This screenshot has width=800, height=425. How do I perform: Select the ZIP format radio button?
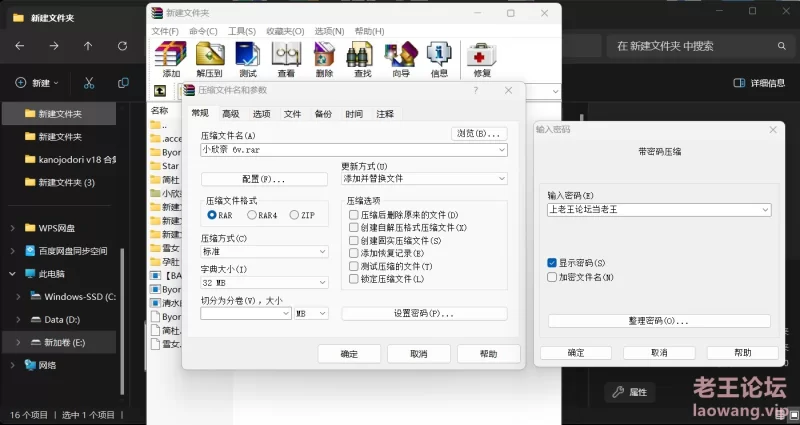294,215
